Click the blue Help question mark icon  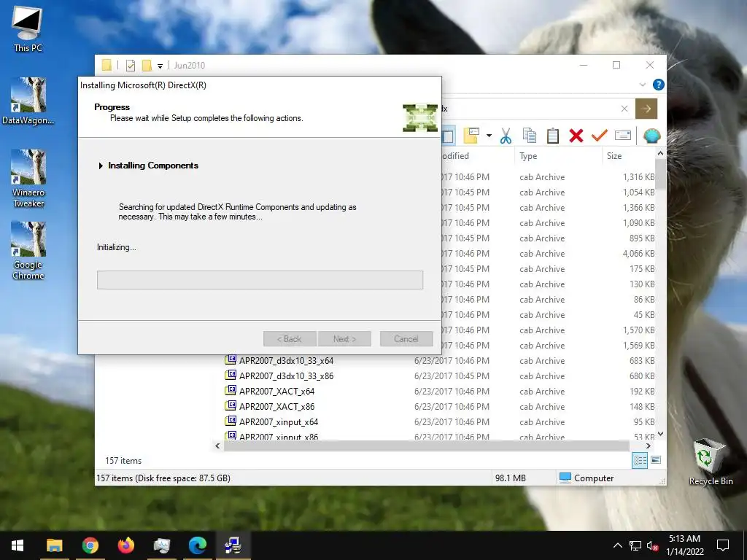click(x=659, y=85)
